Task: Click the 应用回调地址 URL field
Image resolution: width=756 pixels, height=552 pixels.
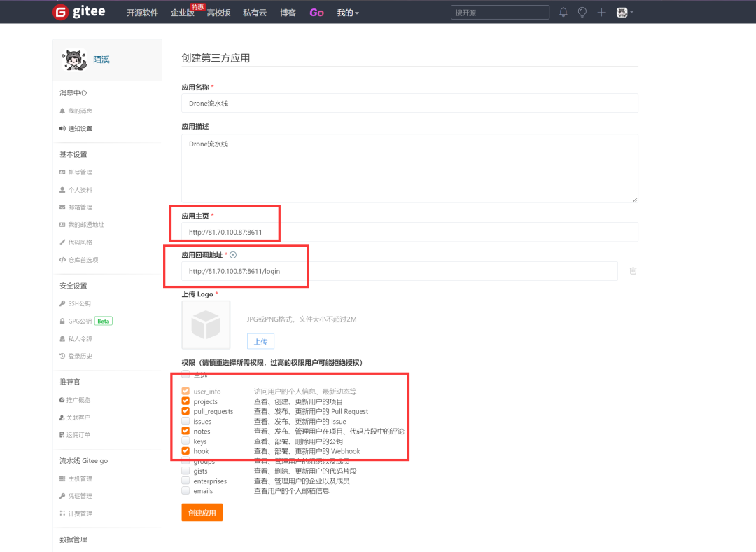Action: [x=400, y=271]
